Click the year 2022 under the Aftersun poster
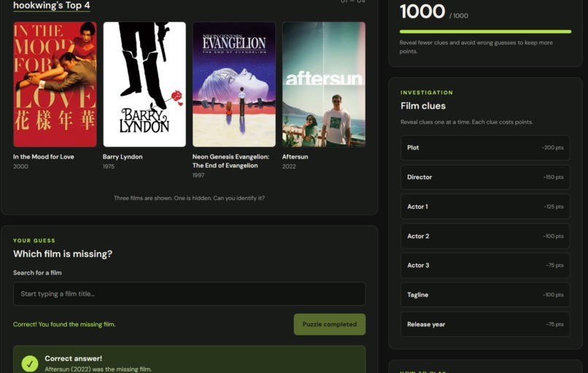This screenshot has width=588, height=373. (289, 166)
